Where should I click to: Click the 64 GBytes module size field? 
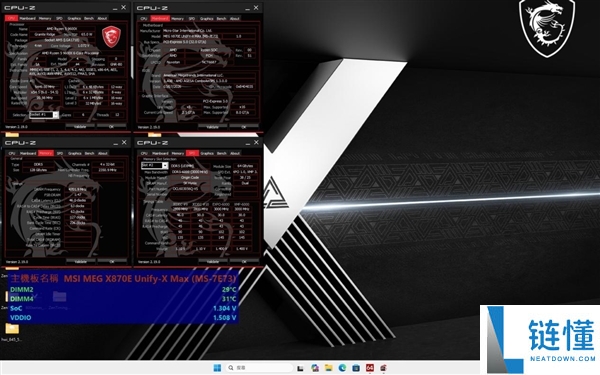[x=246, y=166]
